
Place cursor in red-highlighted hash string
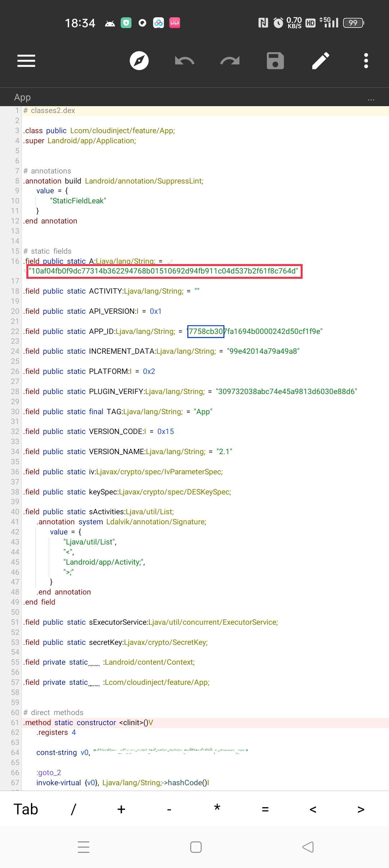coord(164,271)
